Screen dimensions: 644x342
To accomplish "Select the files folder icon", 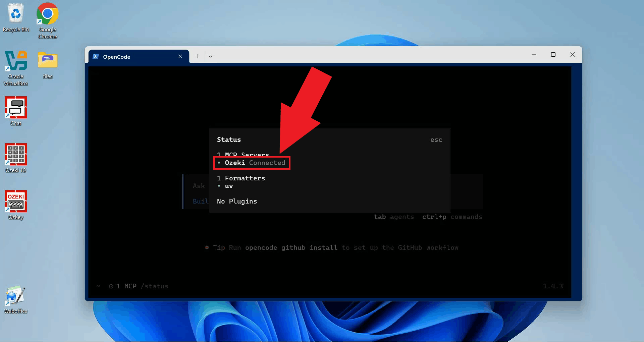I will (x=48, y=65).
